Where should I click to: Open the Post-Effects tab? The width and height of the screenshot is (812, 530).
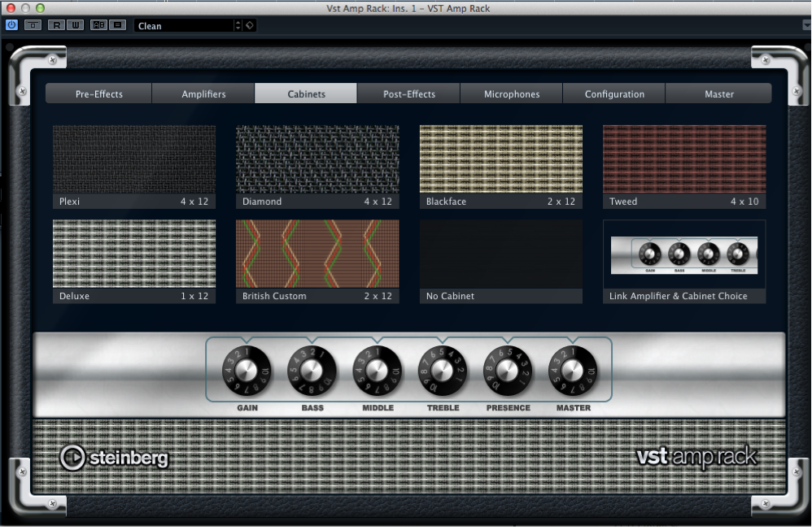(408, 93)
